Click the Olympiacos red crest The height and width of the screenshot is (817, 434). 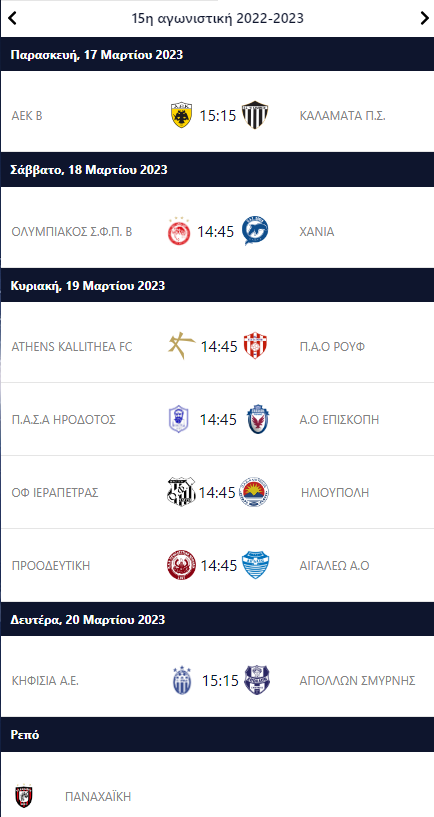[180, 231]
